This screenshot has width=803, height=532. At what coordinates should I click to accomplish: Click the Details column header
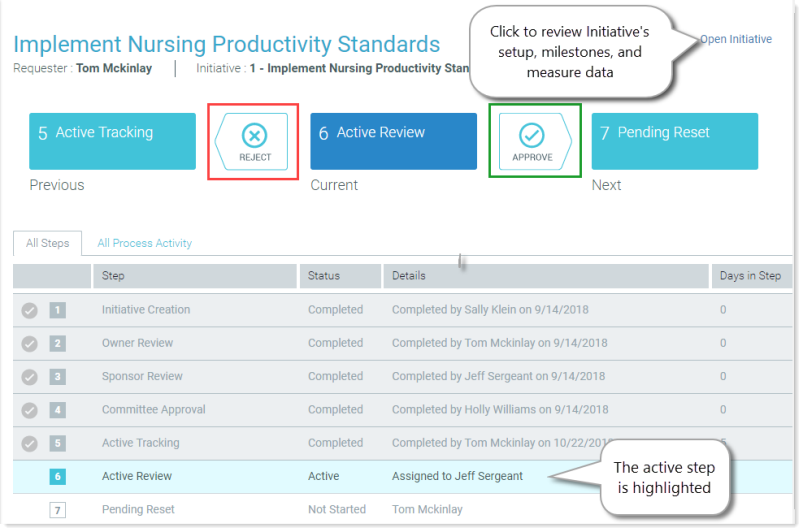pos(409,276)
